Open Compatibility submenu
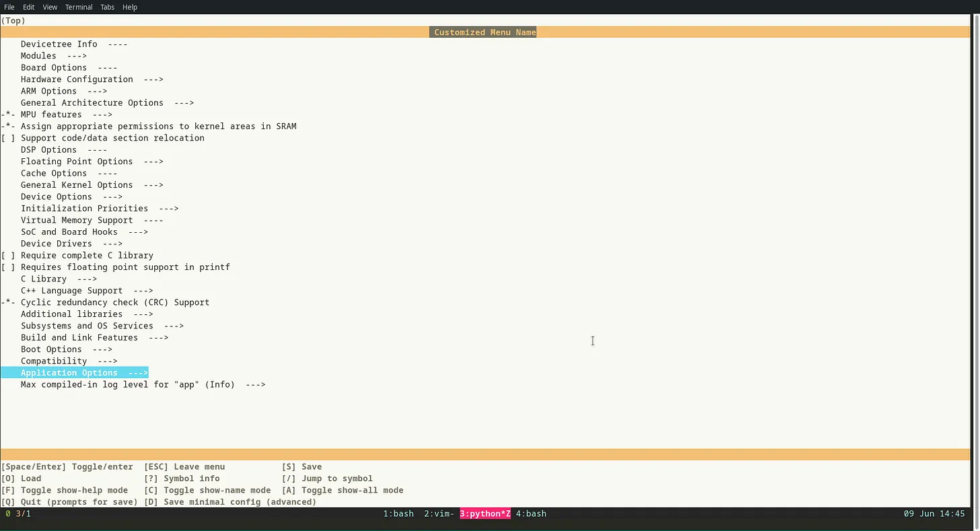The height and width of the screenshot is (531, 980). click(69, 361)
